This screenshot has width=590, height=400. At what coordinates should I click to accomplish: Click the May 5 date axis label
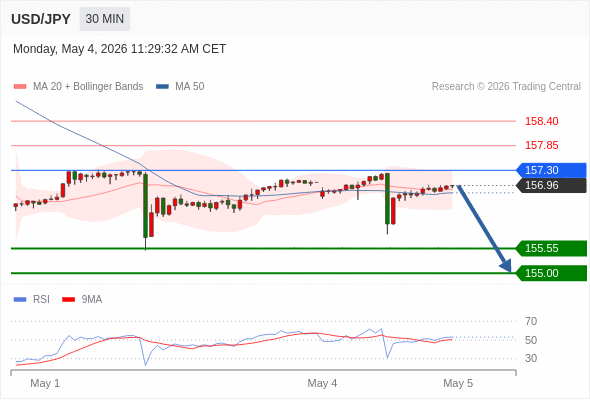tap(458, 383)
